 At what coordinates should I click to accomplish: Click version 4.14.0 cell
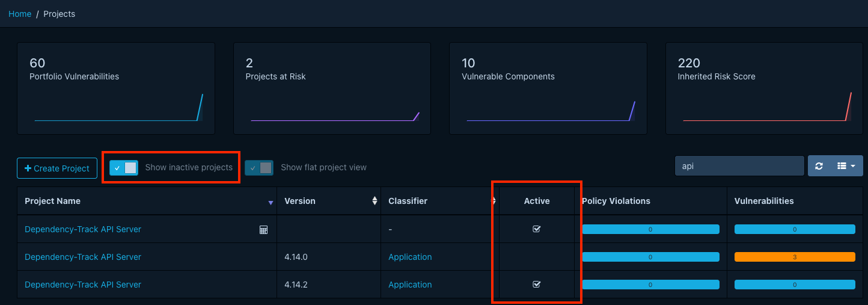(x=329, y=257)
